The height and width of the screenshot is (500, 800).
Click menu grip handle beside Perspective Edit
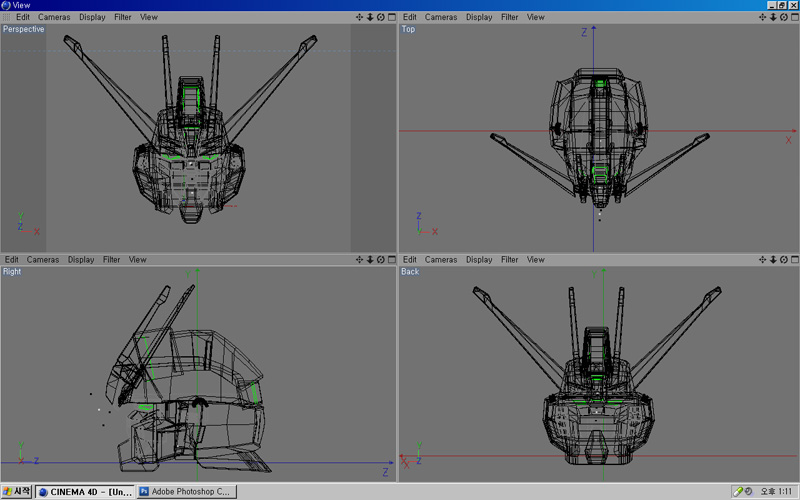pyautogui.click(x=7, y=17)
